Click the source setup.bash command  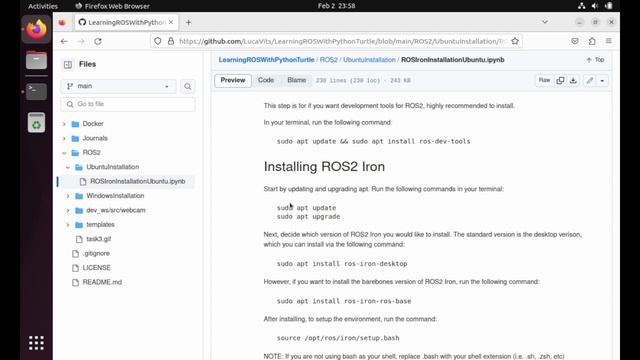(338, 338)
